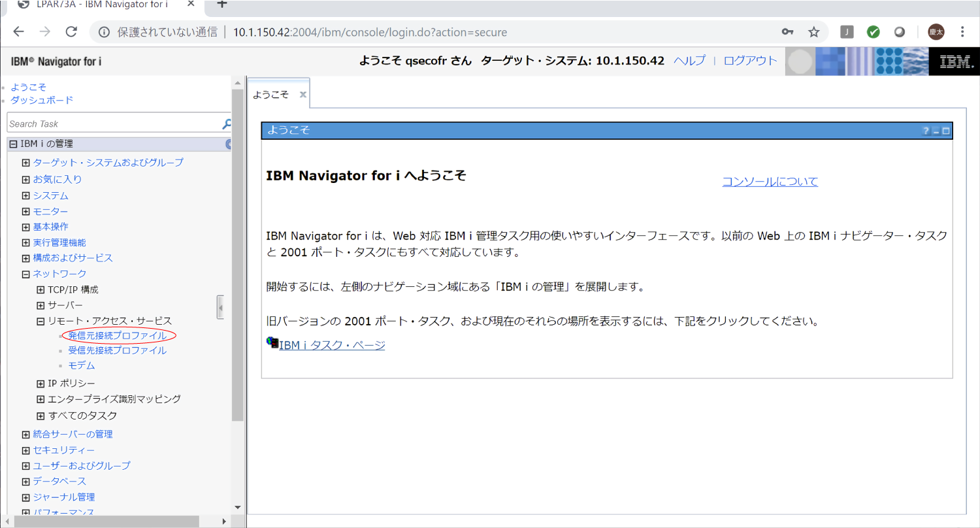
Task: Go forward with browser forward arrow
Action: pyautogui.click(x=45, y=32)
